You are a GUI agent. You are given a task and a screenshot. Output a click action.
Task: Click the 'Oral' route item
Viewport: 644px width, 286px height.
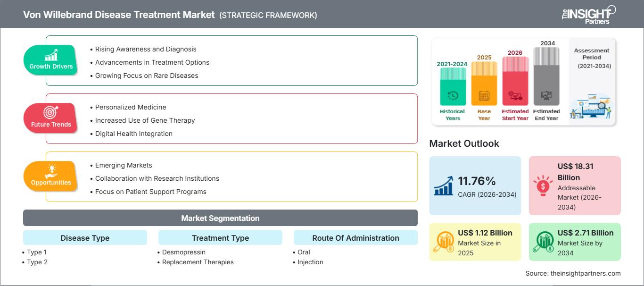(x=304, y=252)
